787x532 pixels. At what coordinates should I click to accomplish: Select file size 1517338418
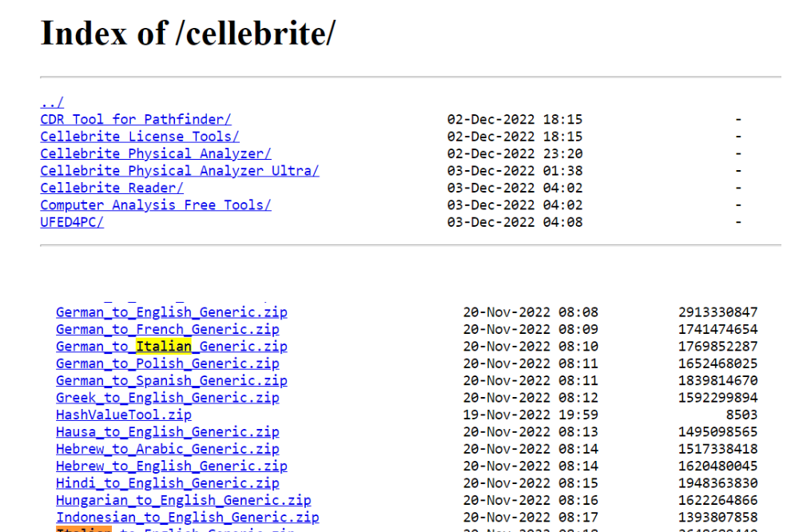coord(717,449)
